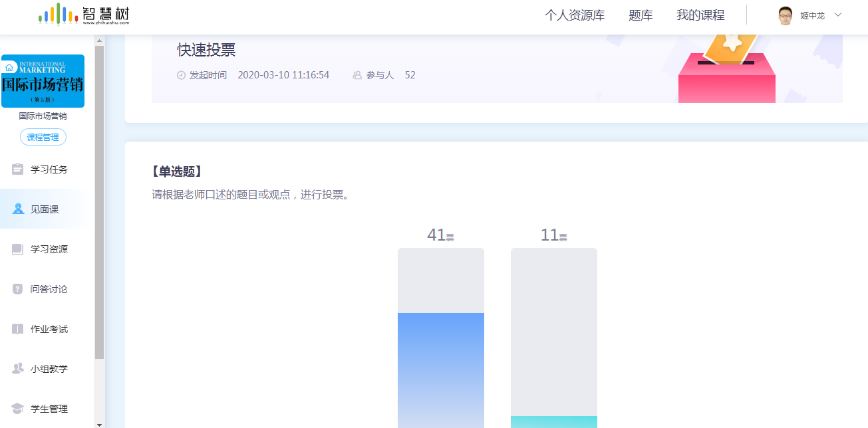
Task: Open 题库 in top navigation
Action: [641, 15]
